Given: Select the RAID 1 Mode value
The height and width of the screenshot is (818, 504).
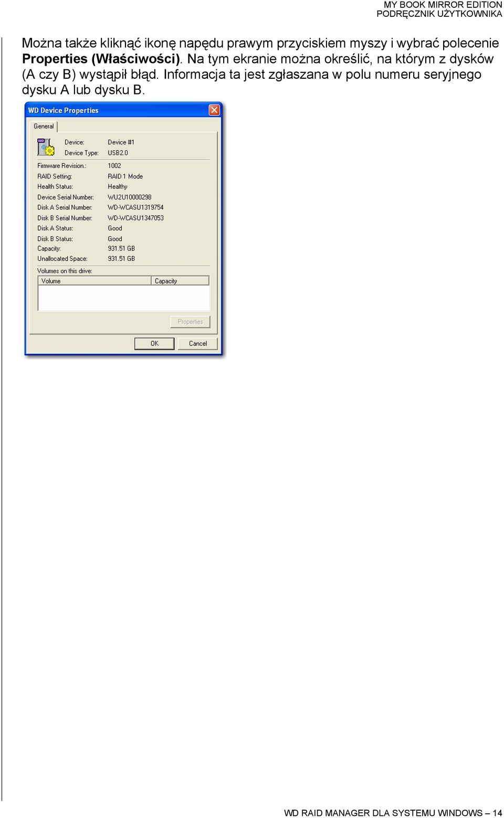Looking at the screenshot, I should tap(125, 176).
